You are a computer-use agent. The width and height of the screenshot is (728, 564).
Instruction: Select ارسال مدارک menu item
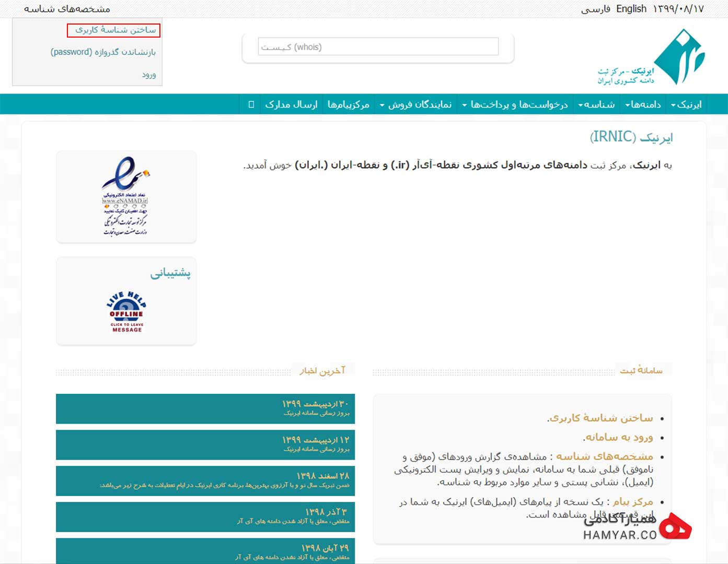(x=292, y=104)
